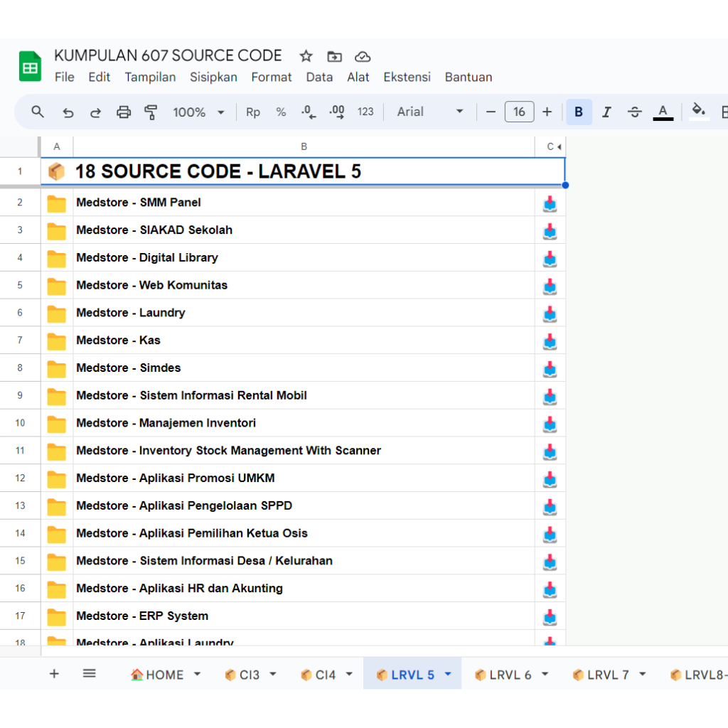728x728 pixels.
Task: Add a new sheet with plus button
Action: tap(54, 673)
